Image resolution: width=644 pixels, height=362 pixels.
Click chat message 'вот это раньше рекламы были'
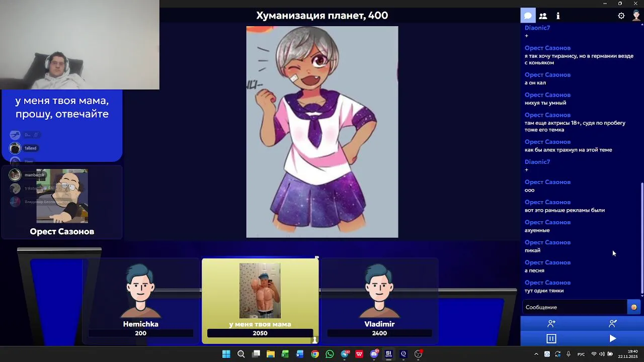(565, 210)
